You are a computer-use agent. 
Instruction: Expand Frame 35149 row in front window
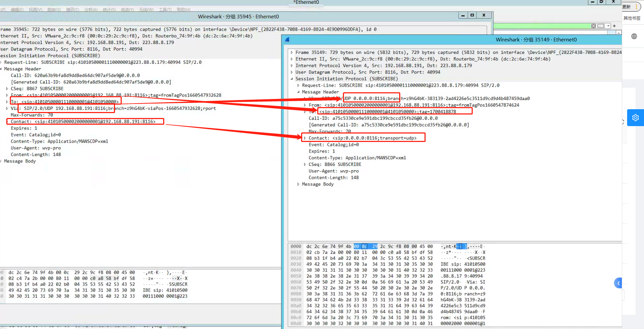click(x=292, y=52)
